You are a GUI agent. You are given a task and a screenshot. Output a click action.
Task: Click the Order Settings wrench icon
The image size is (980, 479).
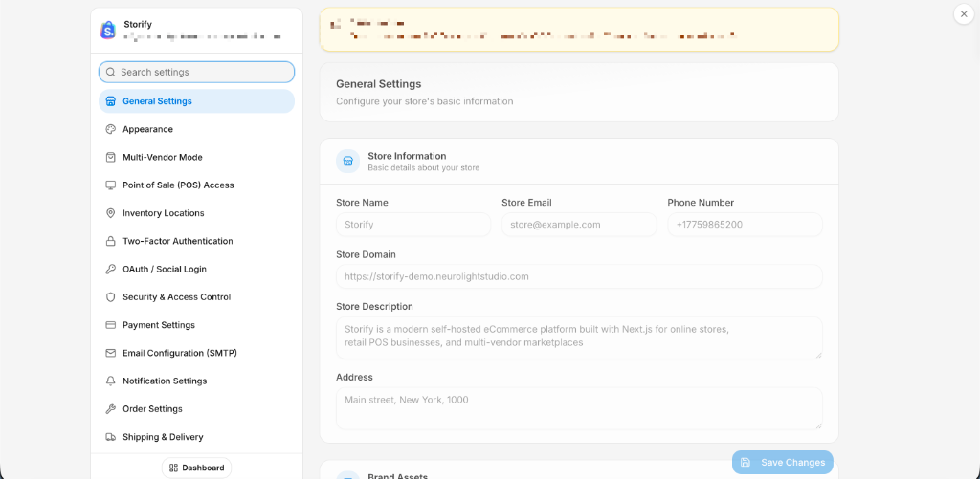[111, 409]
